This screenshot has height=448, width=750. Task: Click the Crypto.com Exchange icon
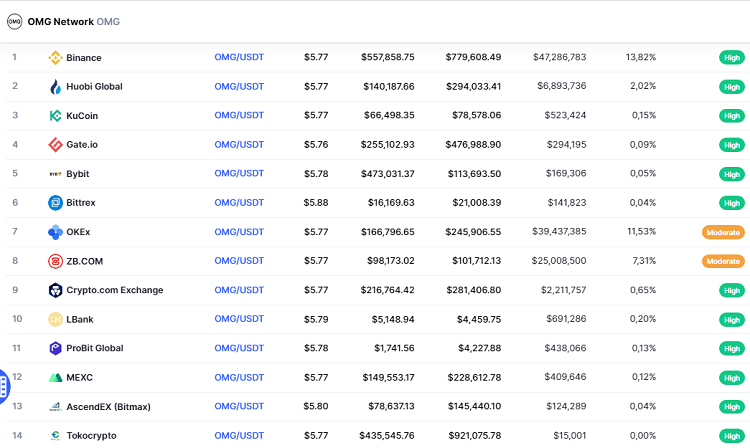click(56, 290)
